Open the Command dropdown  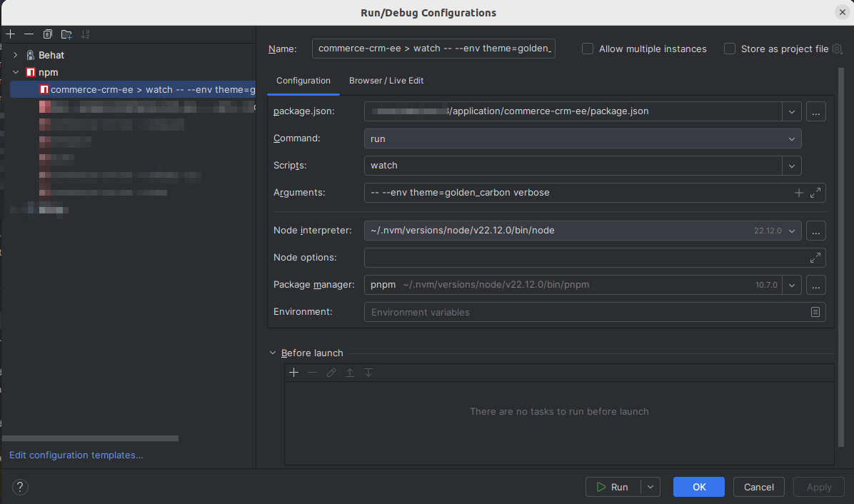(x=792, y=138)
